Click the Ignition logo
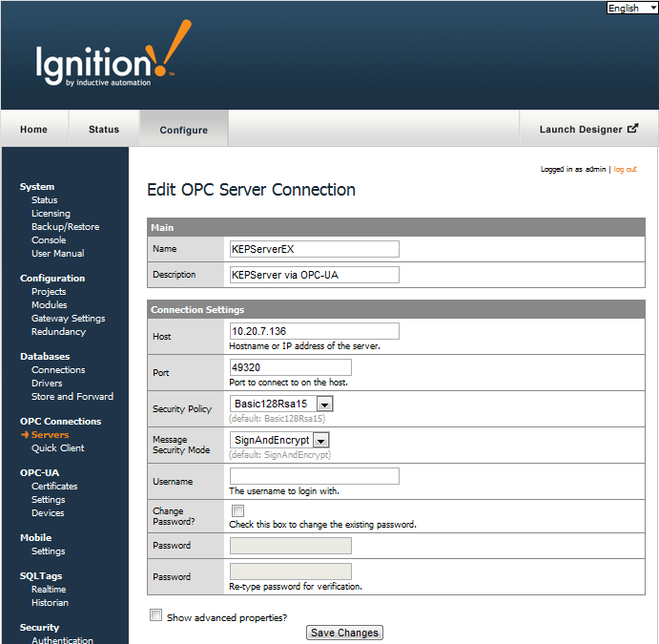The image size is (659, 644). 113,54
